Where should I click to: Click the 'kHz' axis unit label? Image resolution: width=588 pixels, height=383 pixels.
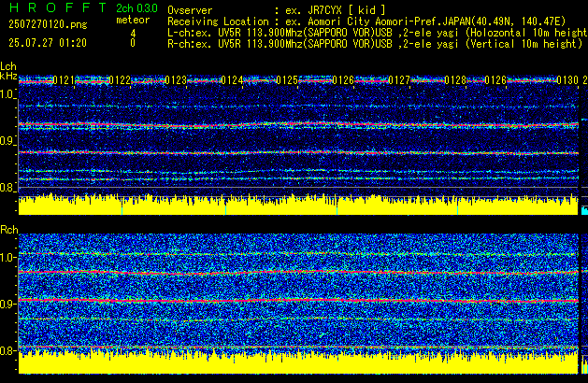(8, 76)
